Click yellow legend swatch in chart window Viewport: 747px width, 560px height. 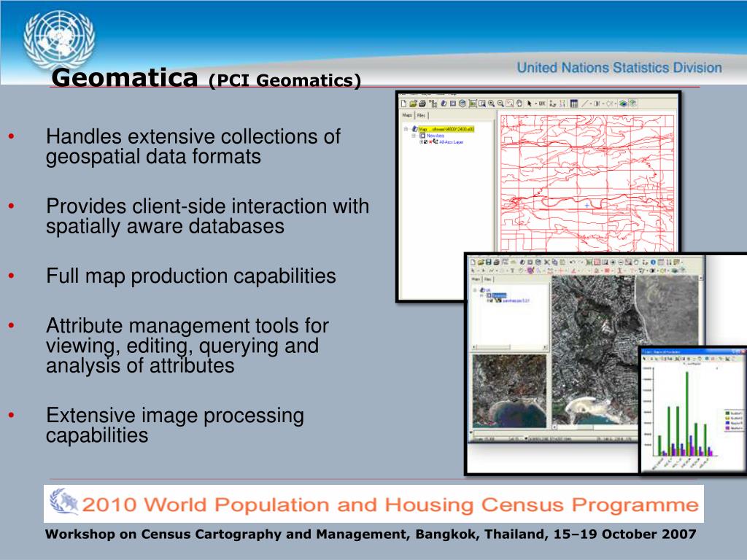click(x=727, y=418)
